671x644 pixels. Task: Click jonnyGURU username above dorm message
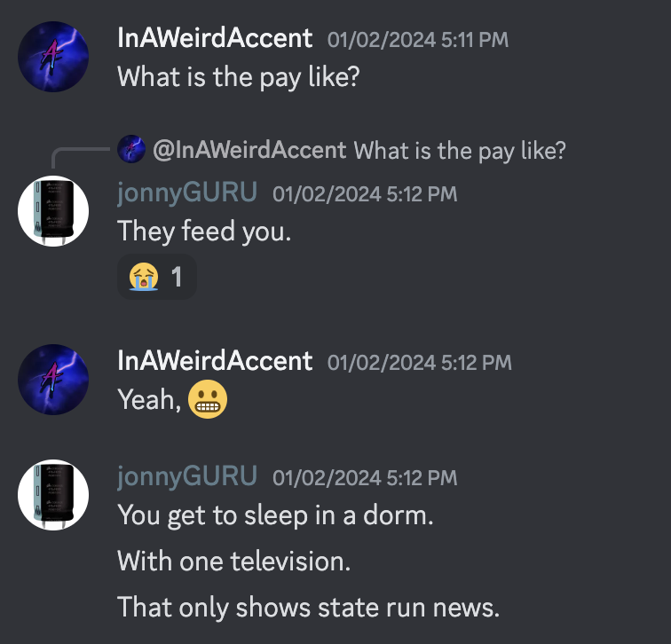(187, 476)
